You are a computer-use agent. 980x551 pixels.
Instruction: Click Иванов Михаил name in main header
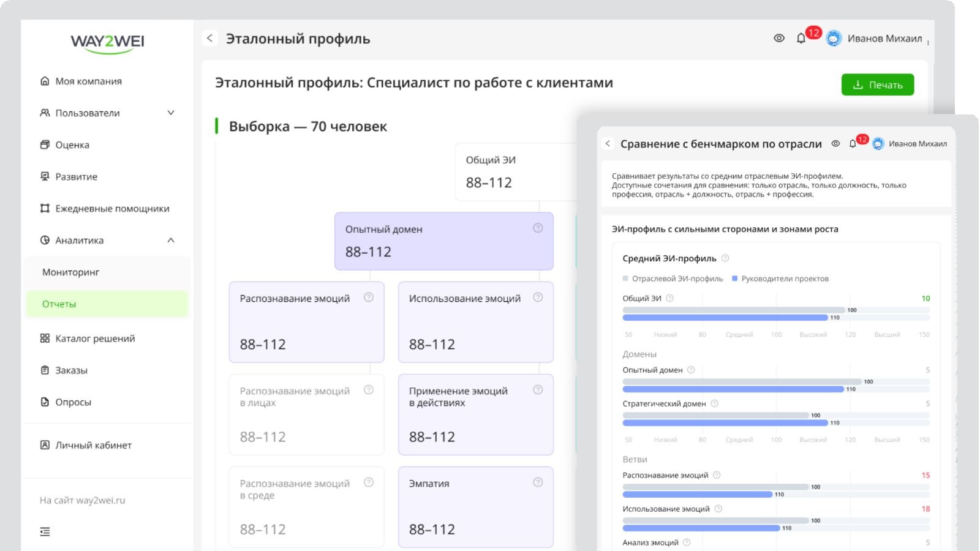pos(884,39)
